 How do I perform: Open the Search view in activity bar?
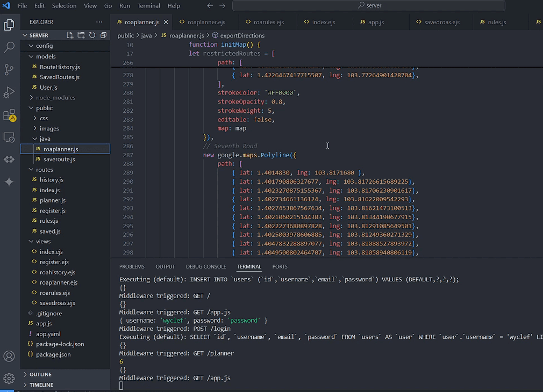(x=9, y=47)
